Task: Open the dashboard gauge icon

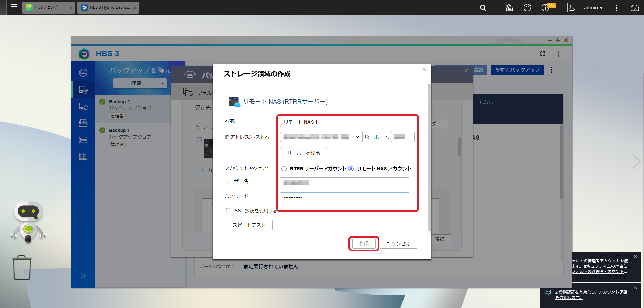Action: tap(635, 8)
